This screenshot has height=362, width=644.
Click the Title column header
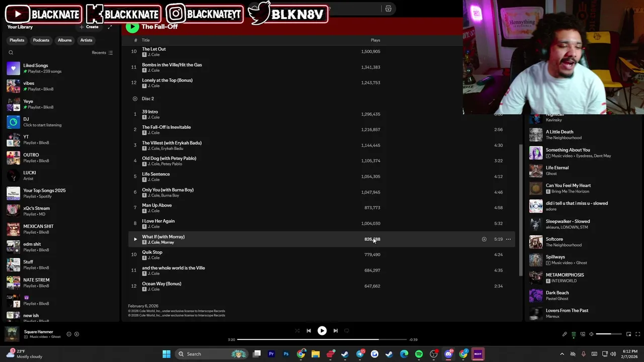point(145,40)
